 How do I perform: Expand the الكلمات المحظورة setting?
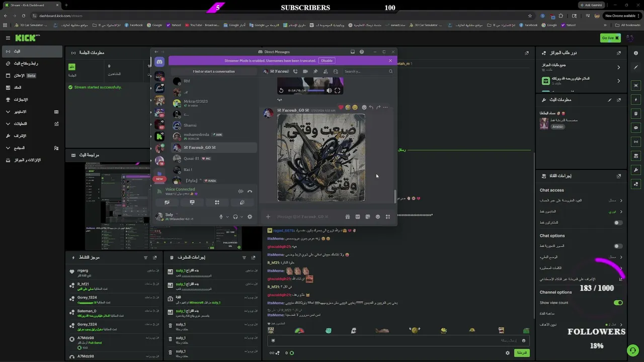[581, 268]
